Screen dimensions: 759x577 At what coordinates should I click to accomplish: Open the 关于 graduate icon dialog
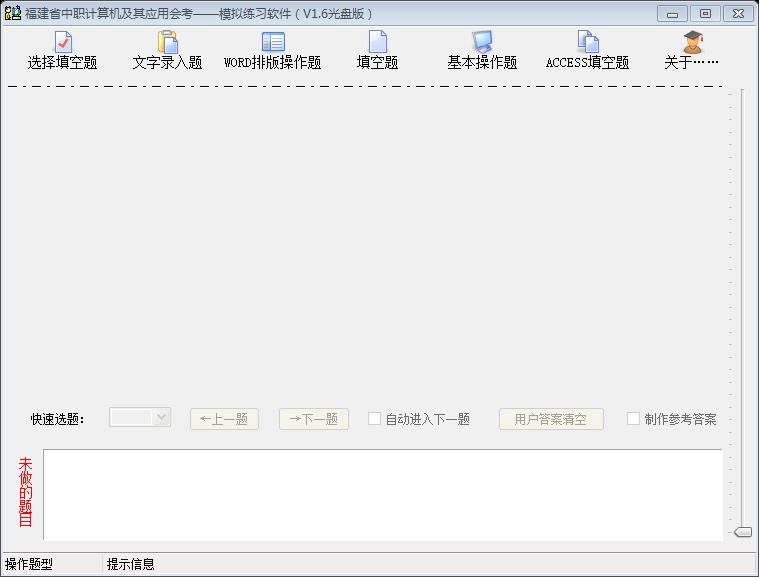[x=692, y=50]
